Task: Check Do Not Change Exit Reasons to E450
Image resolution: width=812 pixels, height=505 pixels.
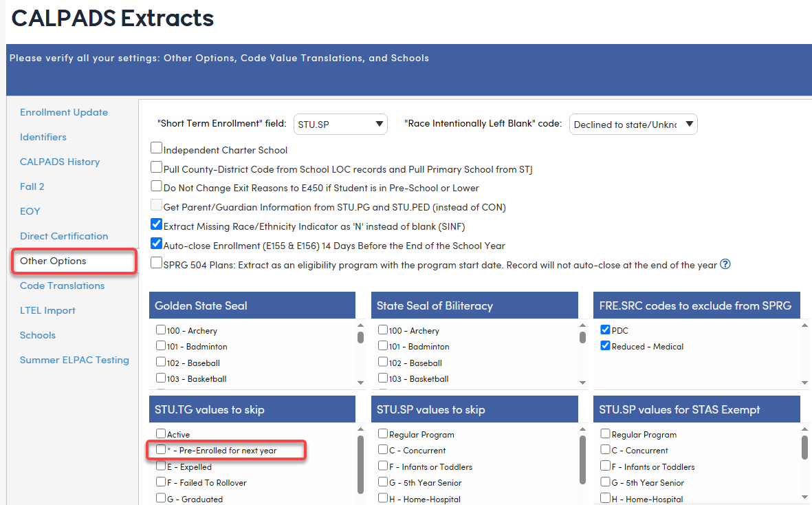Action: tap(156, 186)
